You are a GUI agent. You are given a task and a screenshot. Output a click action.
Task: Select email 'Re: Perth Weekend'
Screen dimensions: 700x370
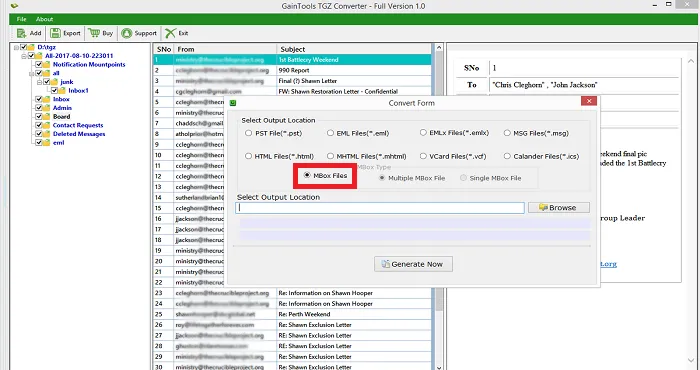pyautogui.click(x=293, y=314)
